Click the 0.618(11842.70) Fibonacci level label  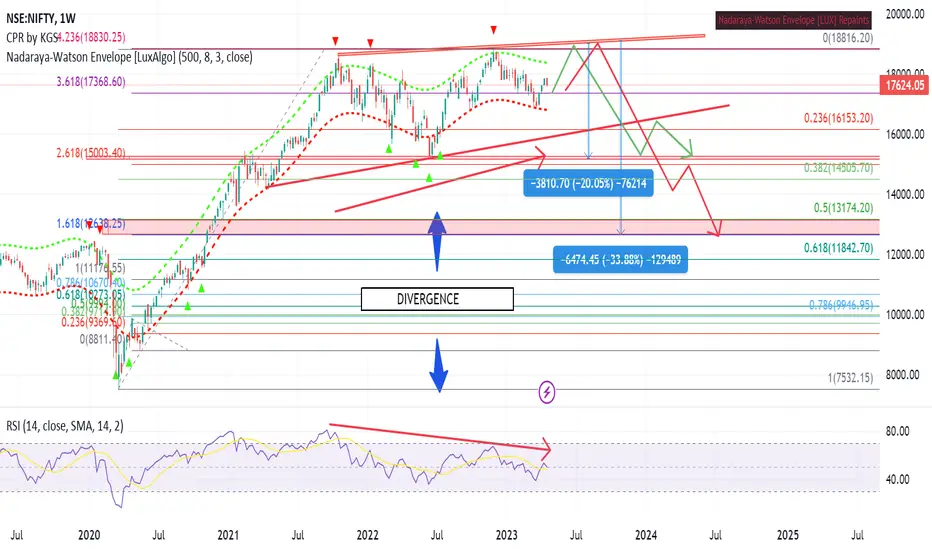[x=839, y=248]
